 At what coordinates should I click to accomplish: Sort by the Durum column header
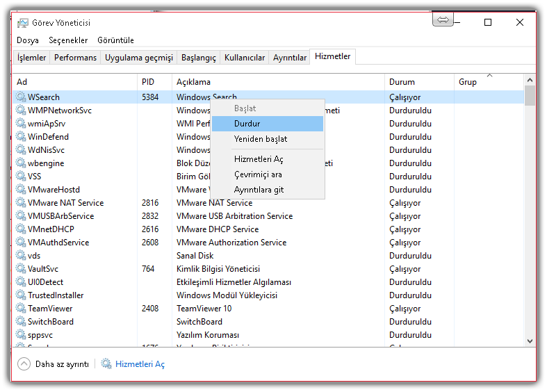click(419, 82)
